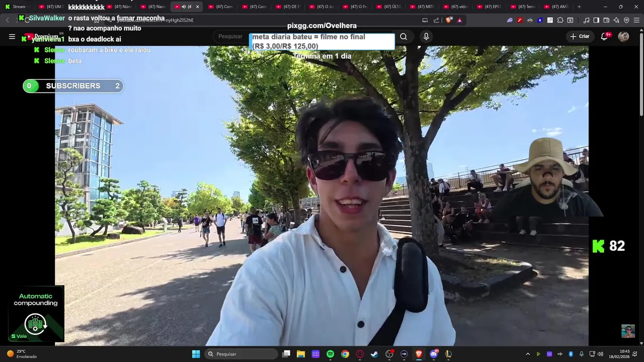644x362 pixels.
Task: Open the weather widget 25°C Ensolarado
Action: pyautogui.click(x=22, y=354)
